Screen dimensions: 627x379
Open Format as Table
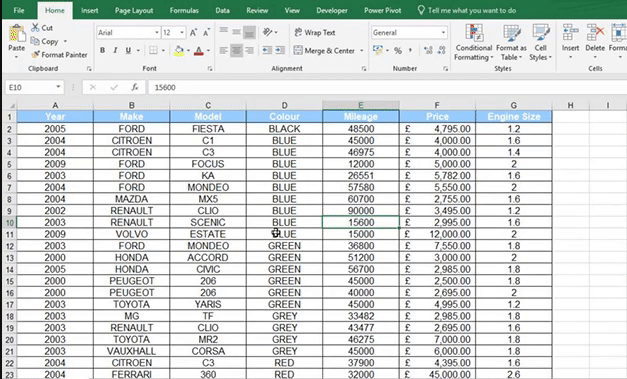(x=511, y=42)
